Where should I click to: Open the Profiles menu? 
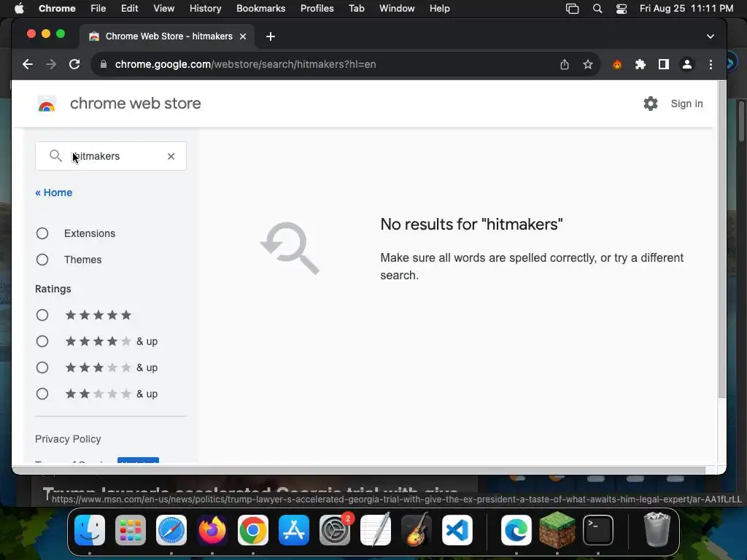pyautogui.click(x=317, y=9)
